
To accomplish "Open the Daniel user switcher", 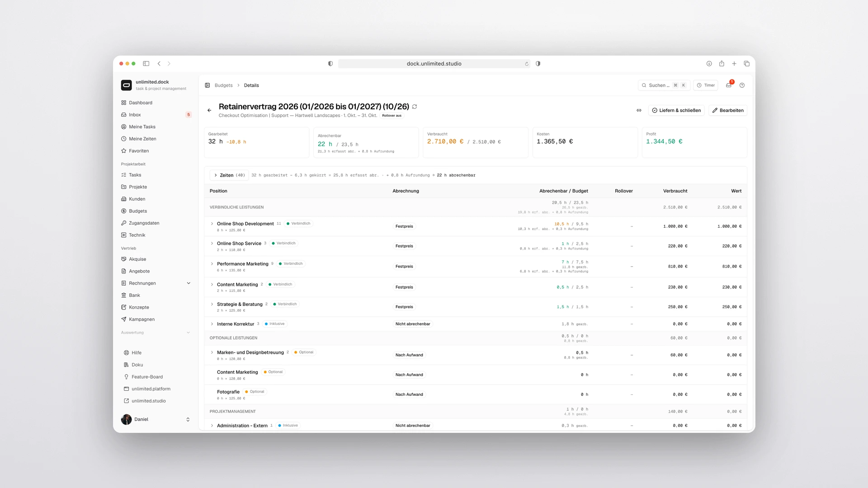I will (x=156, y=419).
